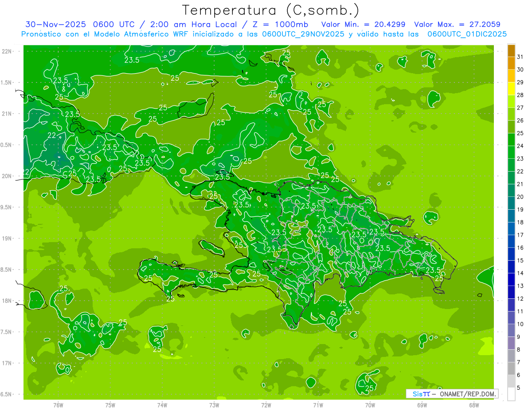The height and width of the screenshot is (411, 532).
Task: Click the 20N latitude axis label
Action: tap(7, 176)
